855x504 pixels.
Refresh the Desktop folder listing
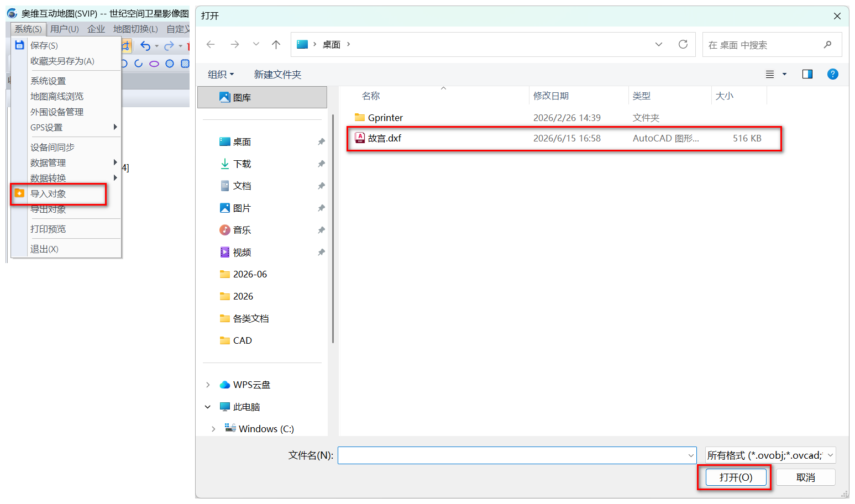click(x=683, y=45)
